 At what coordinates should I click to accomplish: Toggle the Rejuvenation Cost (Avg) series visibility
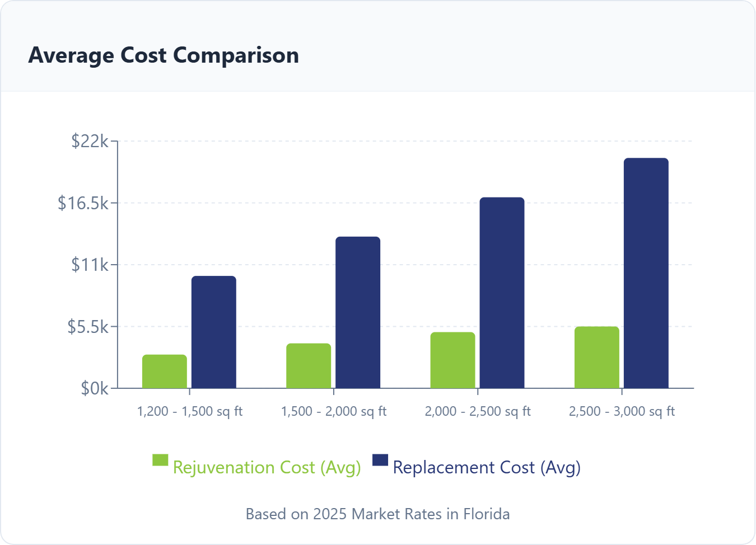268,467
